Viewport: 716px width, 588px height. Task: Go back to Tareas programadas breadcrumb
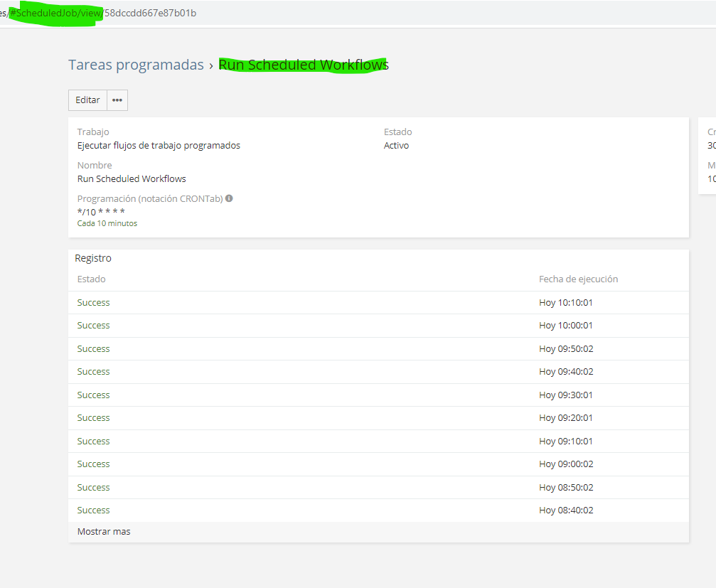point(136,65)
